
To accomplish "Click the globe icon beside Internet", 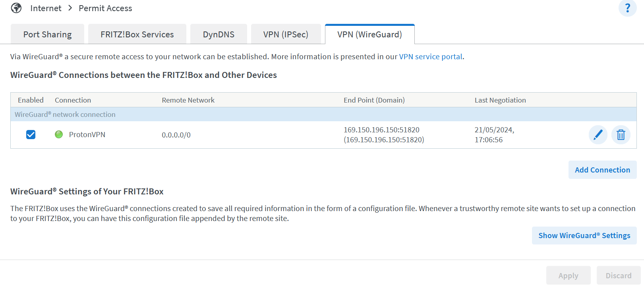I will coord(16,8).
